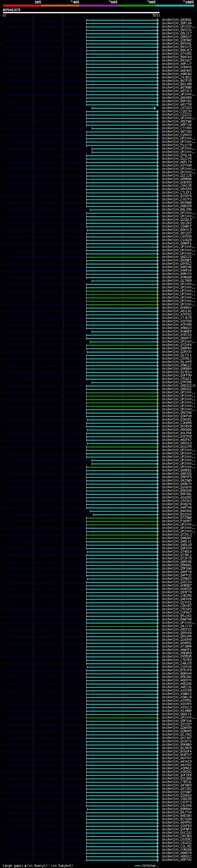
Task: Click the UniRef100_Q5GTH4 label
Action: [x=176, y=412]
